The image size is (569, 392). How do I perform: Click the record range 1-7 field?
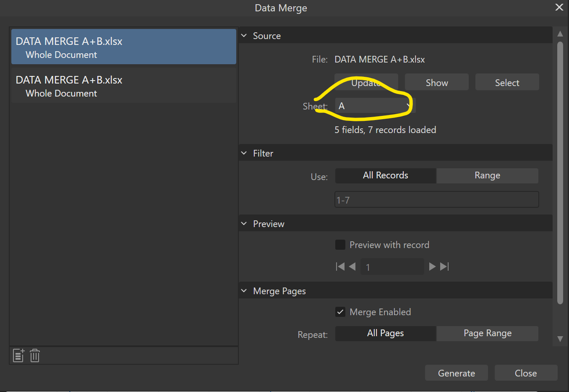point(436,199)
